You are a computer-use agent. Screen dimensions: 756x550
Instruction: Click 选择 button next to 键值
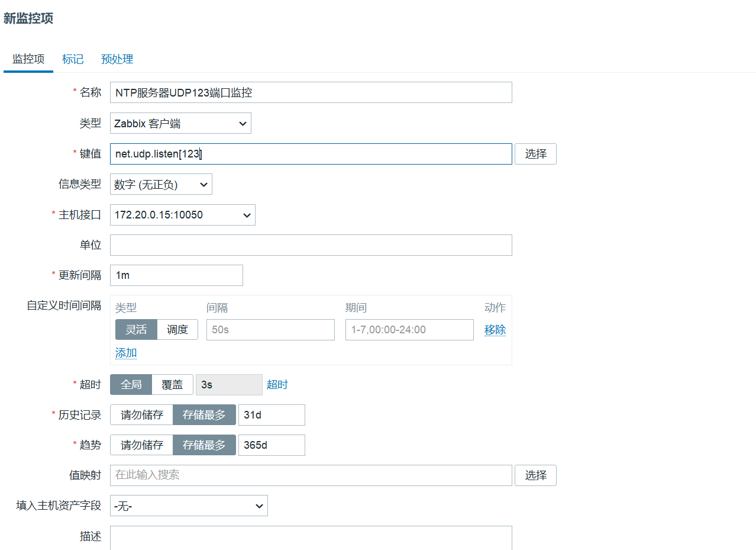[535, 154]
